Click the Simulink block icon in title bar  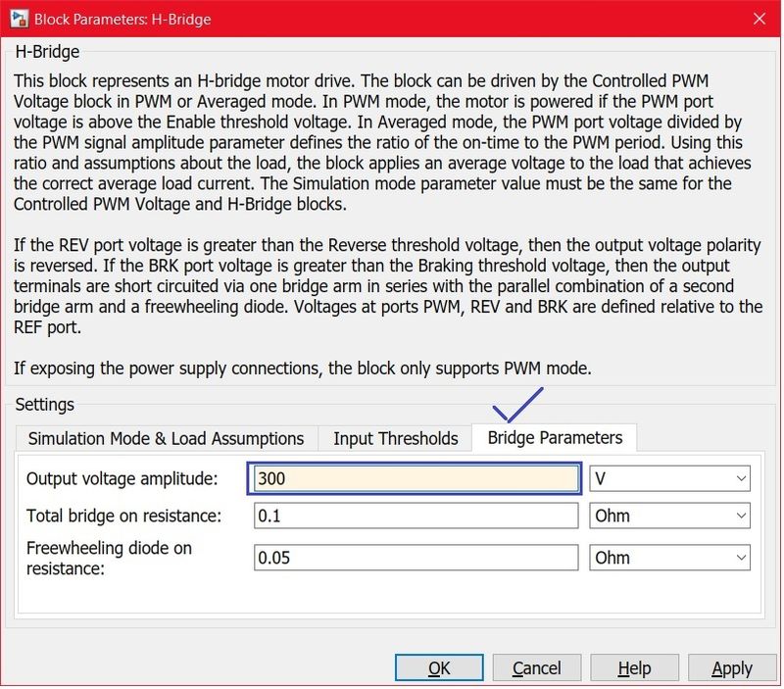pyautogui.click(x=19, y=19)
